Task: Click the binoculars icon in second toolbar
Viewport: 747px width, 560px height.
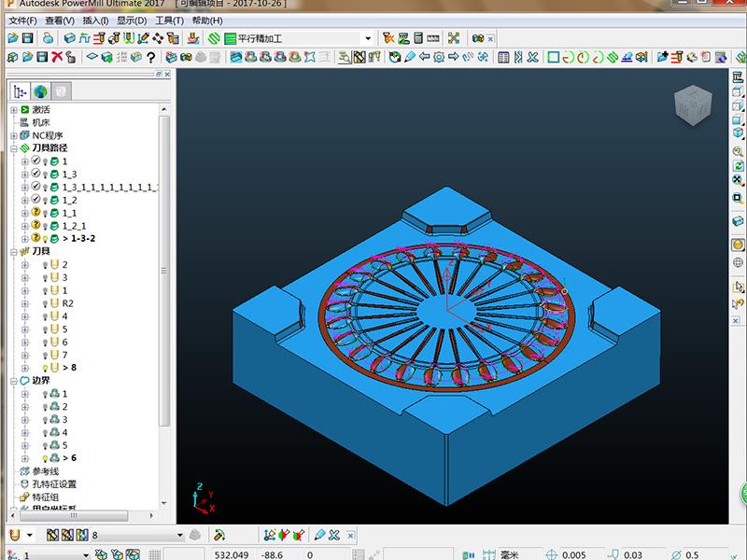Action: 186,57
